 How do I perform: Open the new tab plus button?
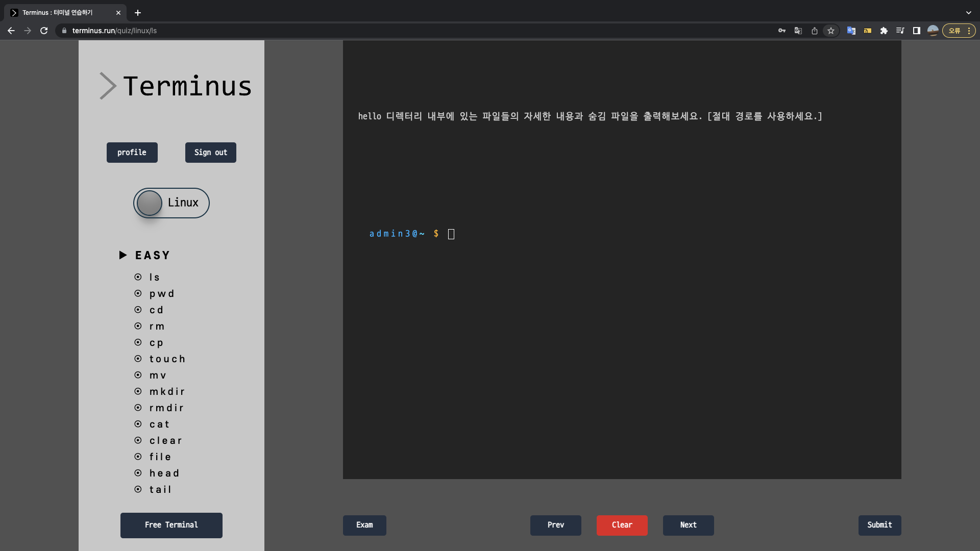[138, 13]
